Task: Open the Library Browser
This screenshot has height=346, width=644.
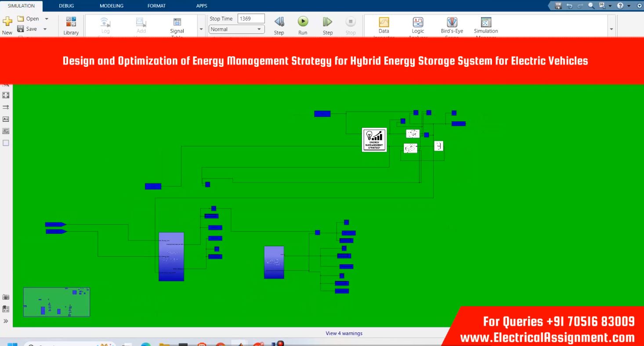Action: tap(71, 25)
